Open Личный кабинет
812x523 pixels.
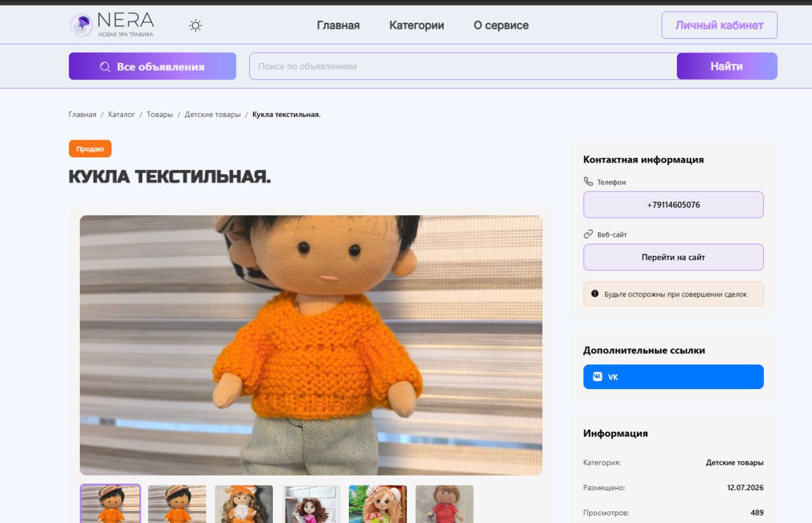coord(719,25)
